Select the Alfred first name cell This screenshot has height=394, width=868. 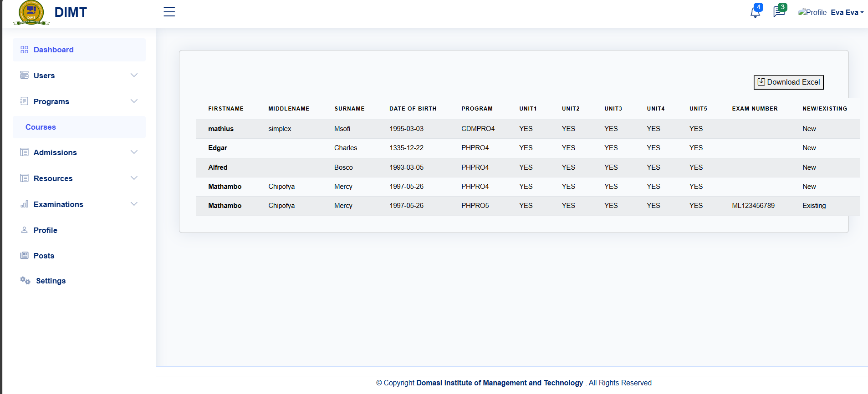[218, 167]
